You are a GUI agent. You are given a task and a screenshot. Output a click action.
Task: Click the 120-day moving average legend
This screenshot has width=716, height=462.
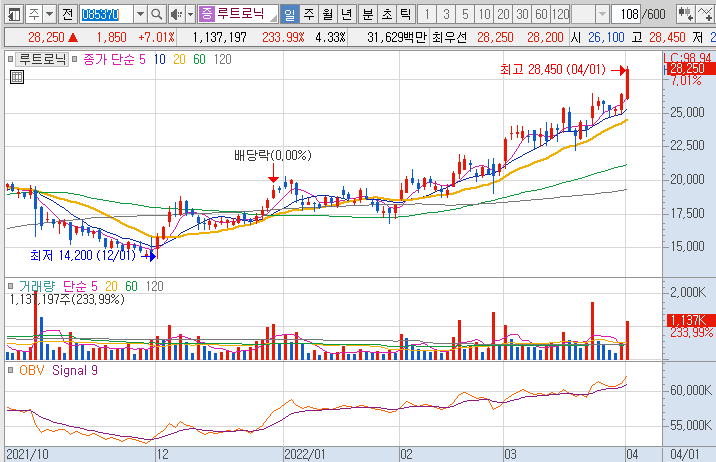222,59
